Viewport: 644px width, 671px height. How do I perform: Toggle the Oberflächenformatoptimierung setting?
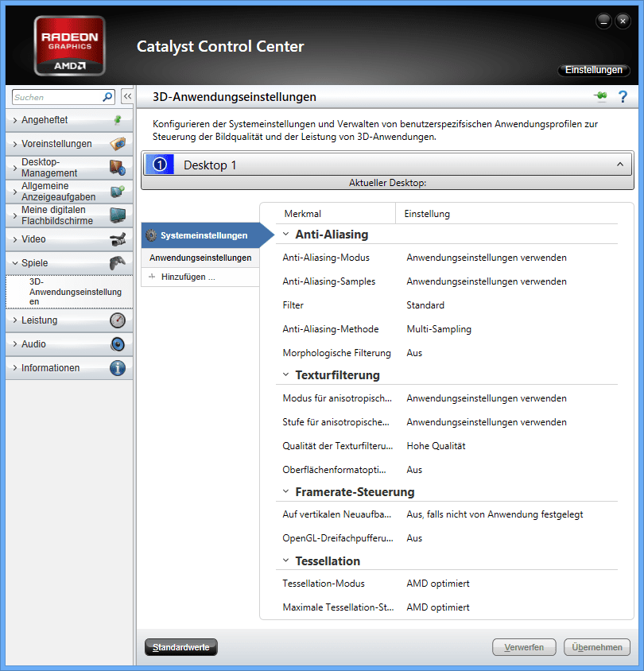click(414, 470)
